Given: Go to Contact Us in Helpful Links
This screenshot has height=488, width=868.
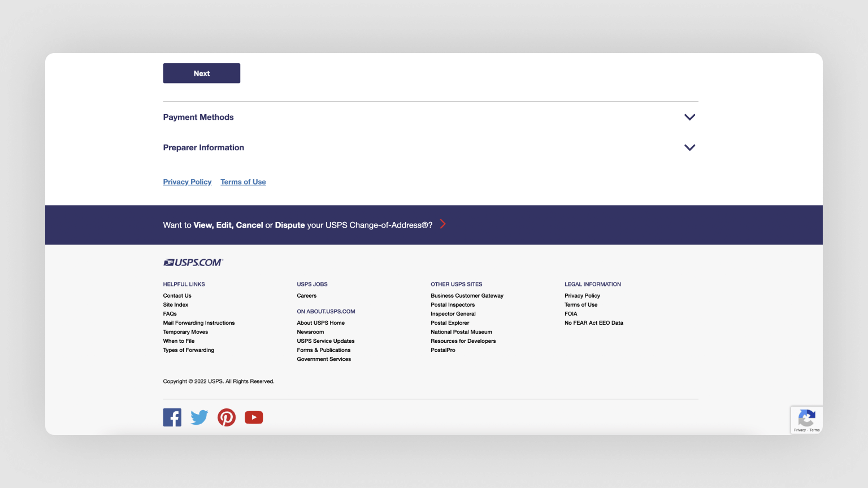Looking at the screenshot, I should point(177,296).
